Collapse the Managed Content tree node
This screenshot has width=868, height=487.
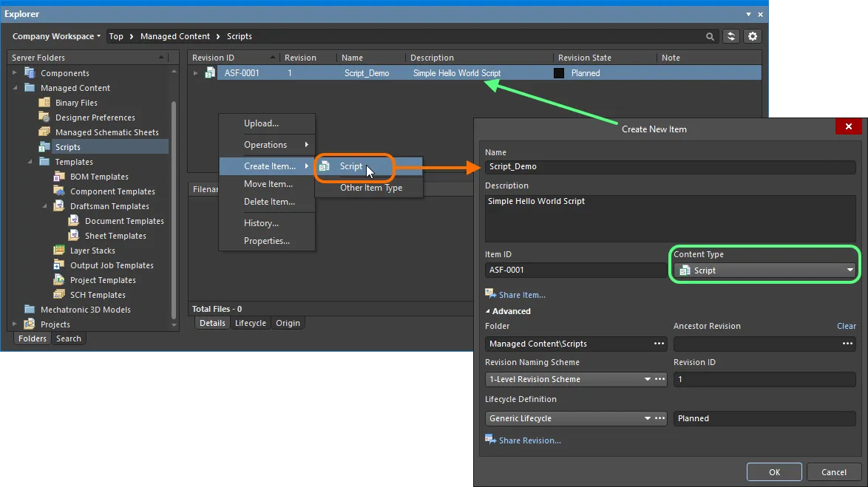coord(15,87)
